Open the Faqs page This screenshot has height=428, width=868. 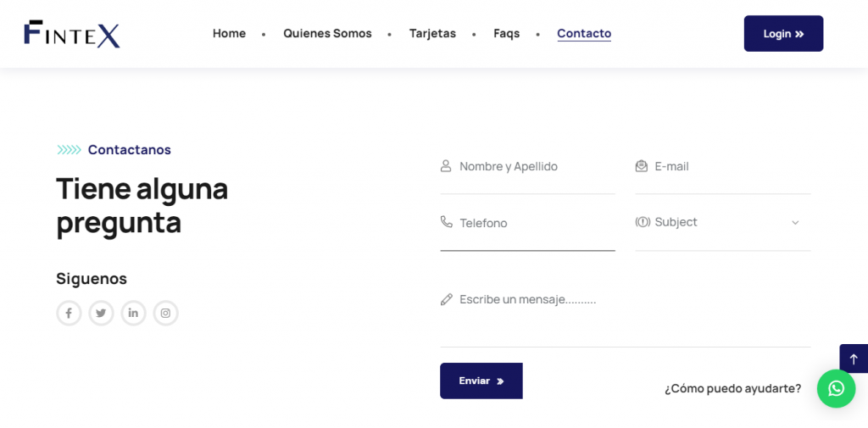[x=506, y=34]
